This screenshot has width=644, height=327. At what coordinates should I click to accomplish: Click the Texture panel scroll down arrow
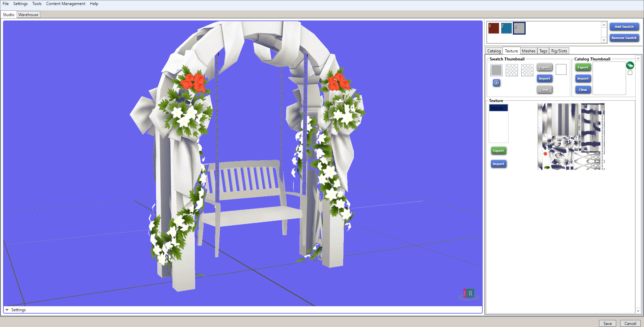638,311
